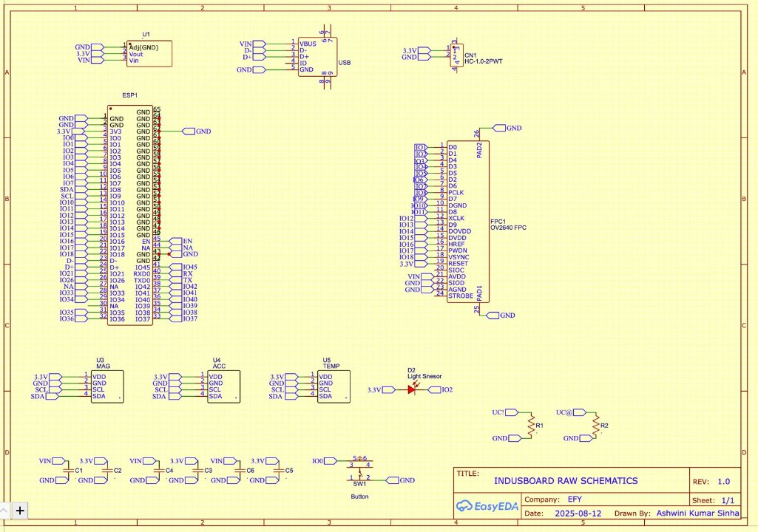The width and height of the screenshot is (758, 532).
Task: Click the VBUS pin name on USB
Action: (x=308, y=44)
